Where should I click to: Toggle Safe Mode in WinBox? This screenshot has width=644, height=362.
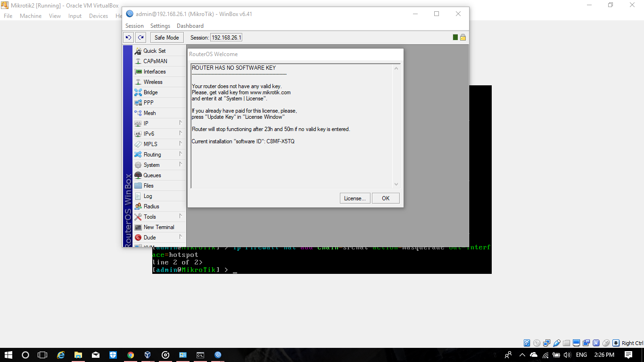click(x=166, y=37)
